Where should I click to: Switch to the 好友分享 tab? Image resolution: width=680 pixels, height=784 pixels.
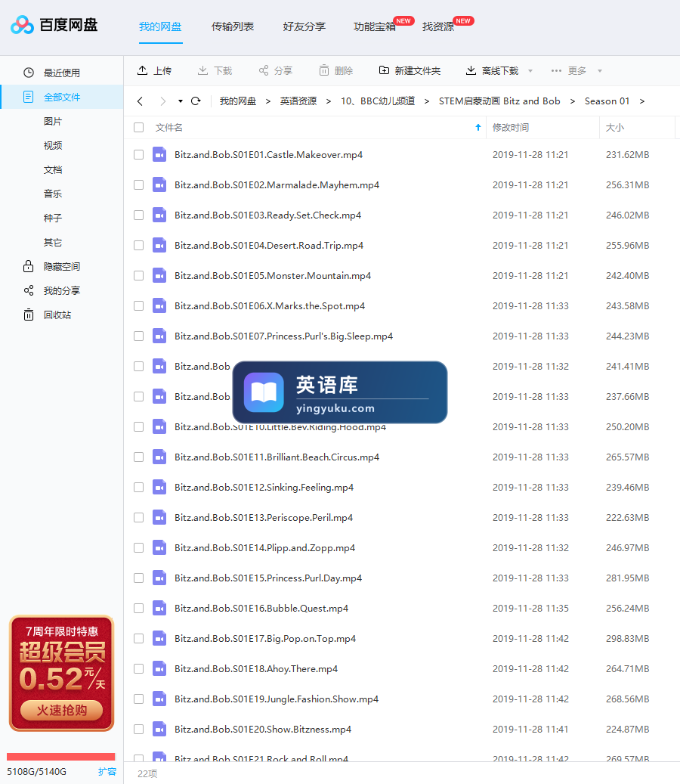coord(304,26)
